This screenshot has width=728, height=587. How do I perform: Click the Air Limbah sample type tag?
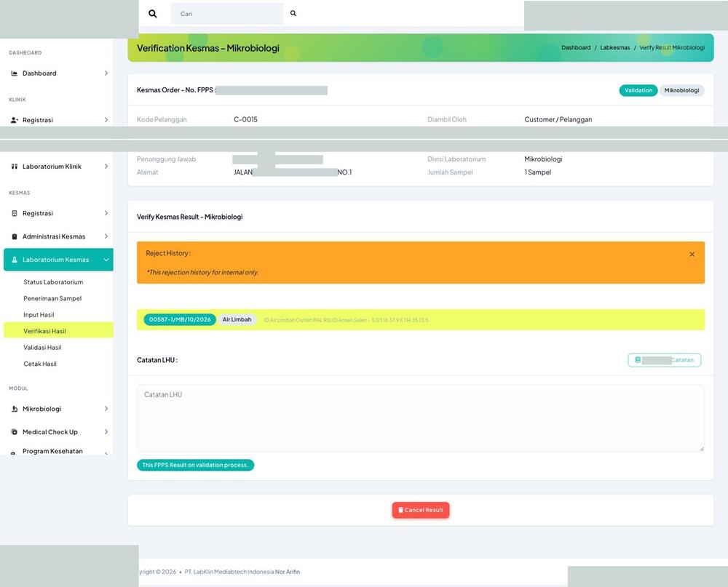click(237, 320)
